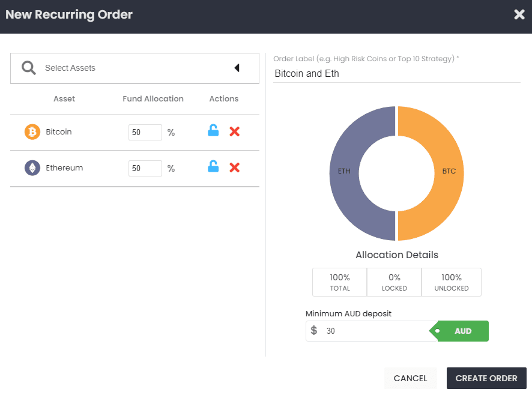
Task: Edit the Ethereum fund allocation field
Action: click(x=145, y=168)
